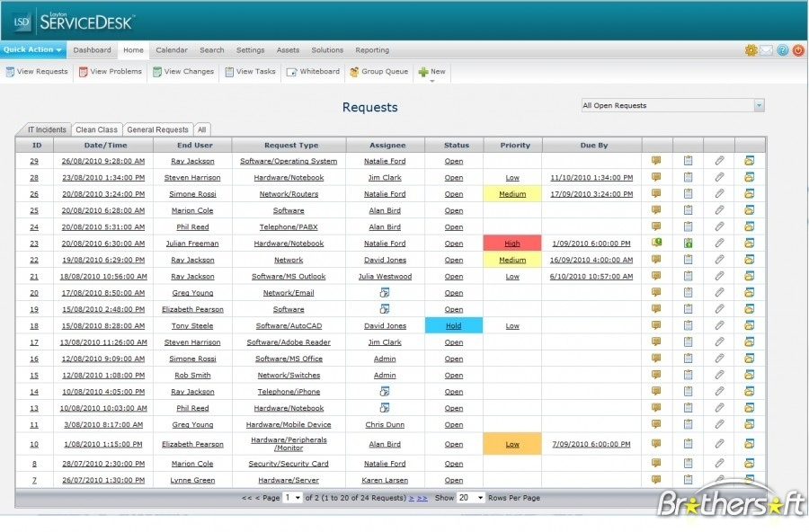This screenshot has width=809, height=532.
Task: Open help via the question mark icon
Action: coord(783,51)
